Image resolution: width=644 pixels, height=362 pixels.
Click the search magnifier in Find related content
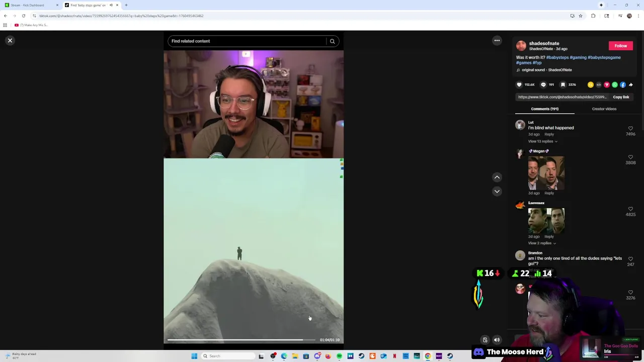click(x=332, y=41)
